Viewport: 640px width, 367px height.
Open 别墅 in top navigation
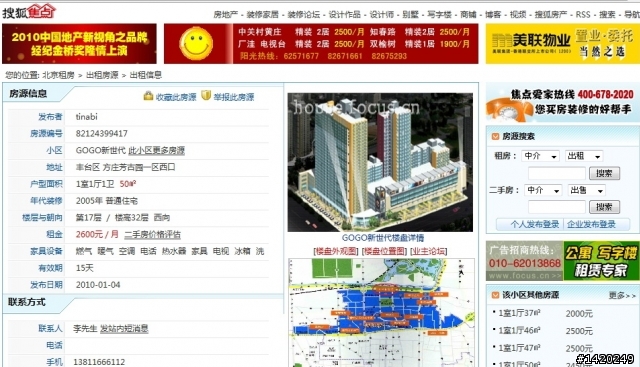(411, 15)
